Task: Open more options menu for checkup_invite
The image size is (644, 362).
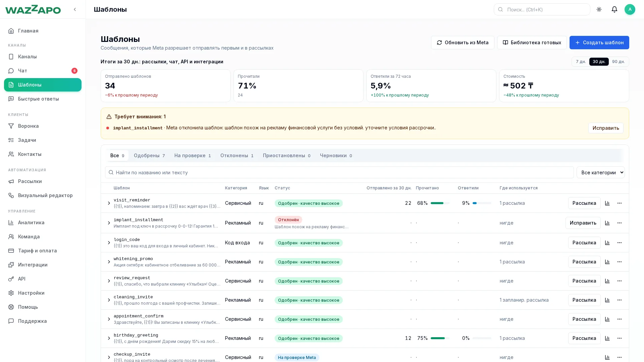Action: [620, 357]
